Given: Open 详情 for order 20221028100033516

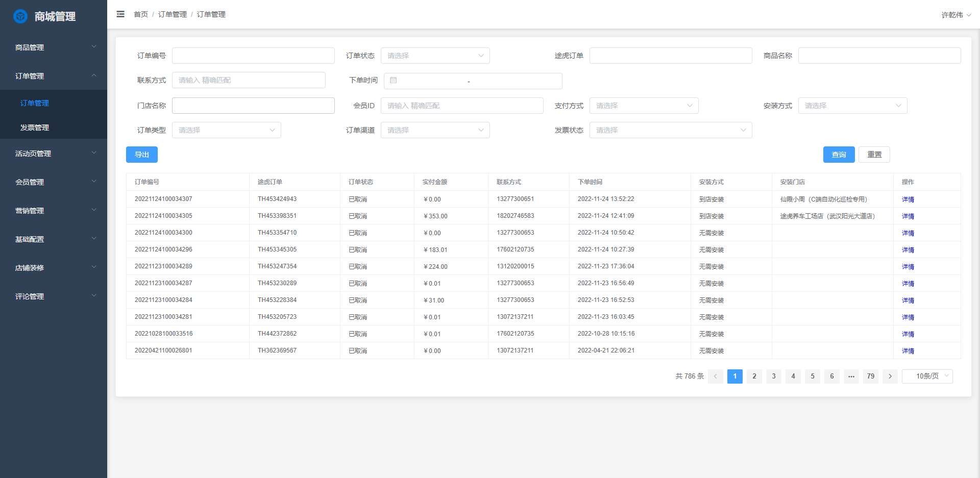Looking at the screenshot, I should click(908, 334).
